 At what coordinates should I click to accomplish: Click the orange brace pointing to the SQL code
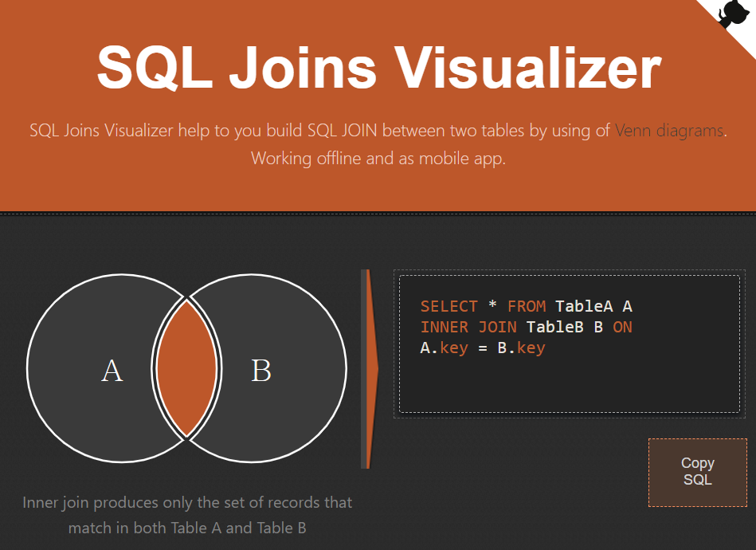(366, 367)
